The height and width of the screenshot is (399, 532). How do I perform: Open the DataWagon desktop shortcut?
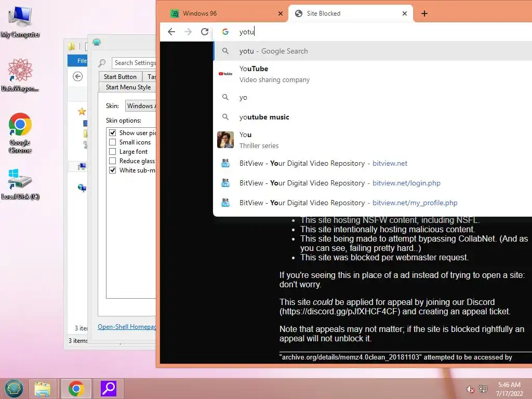point(20,75)
